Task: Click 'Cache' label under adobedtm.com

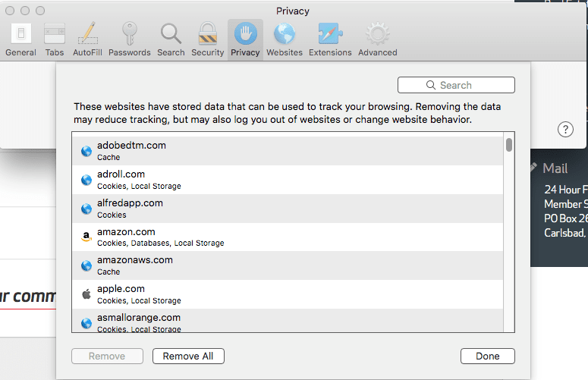Action: click(108, 158)
